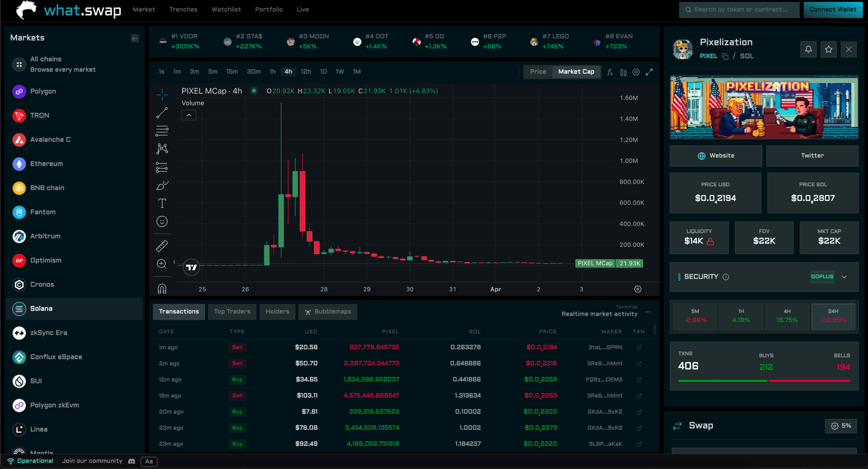Switch to the Top Traders tab
The height and width of the screenshot is (469, 868).
pos(232,311)
